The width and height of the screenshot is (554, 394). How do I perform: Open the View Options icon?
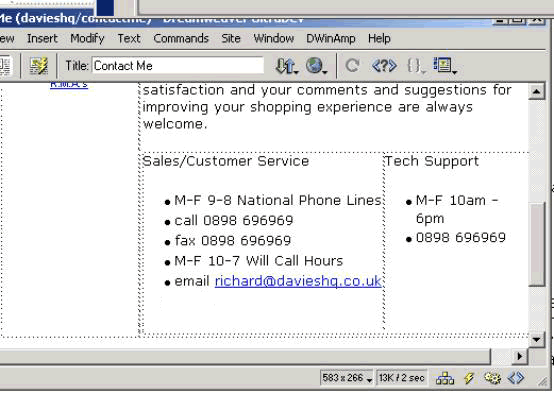(x=444, y=66)
